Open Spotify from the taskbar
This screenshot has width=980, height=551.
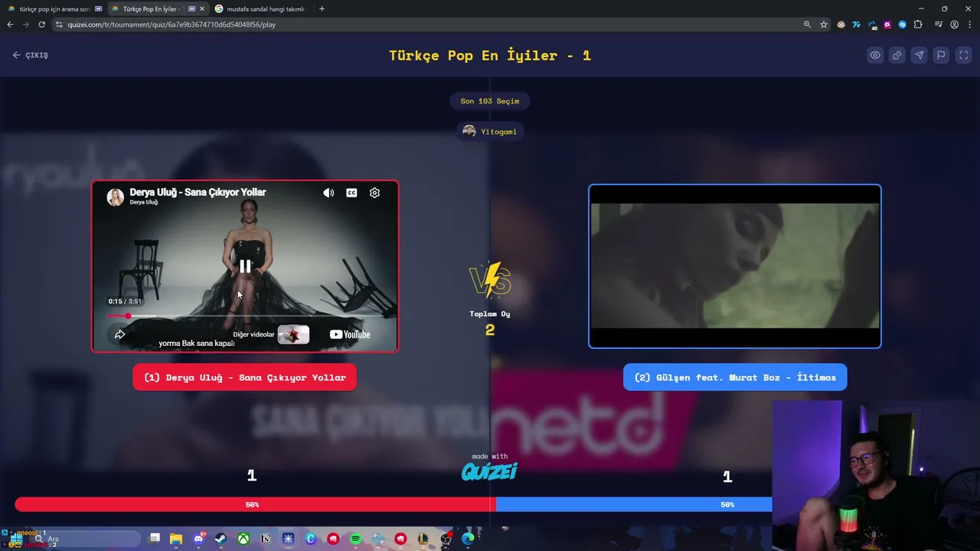pyautogui.click(x=355, y=539)
